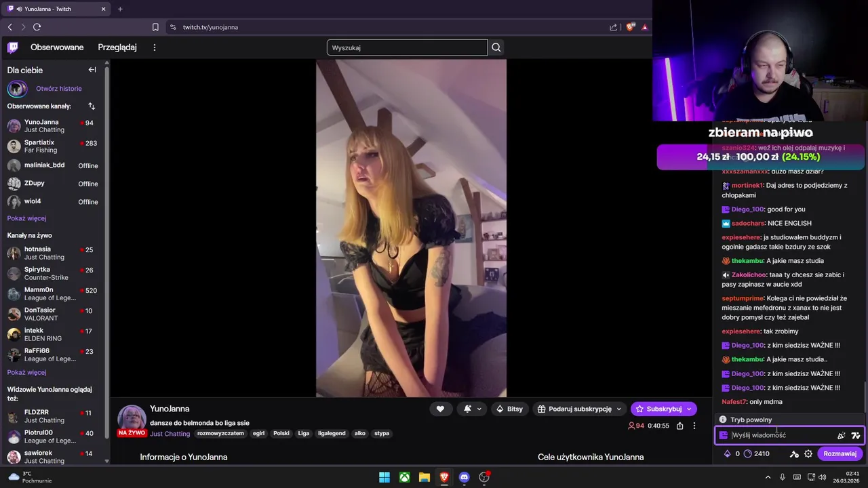Open chat settings gear
The height and width of the screenshot is (488, 868).
808,453
